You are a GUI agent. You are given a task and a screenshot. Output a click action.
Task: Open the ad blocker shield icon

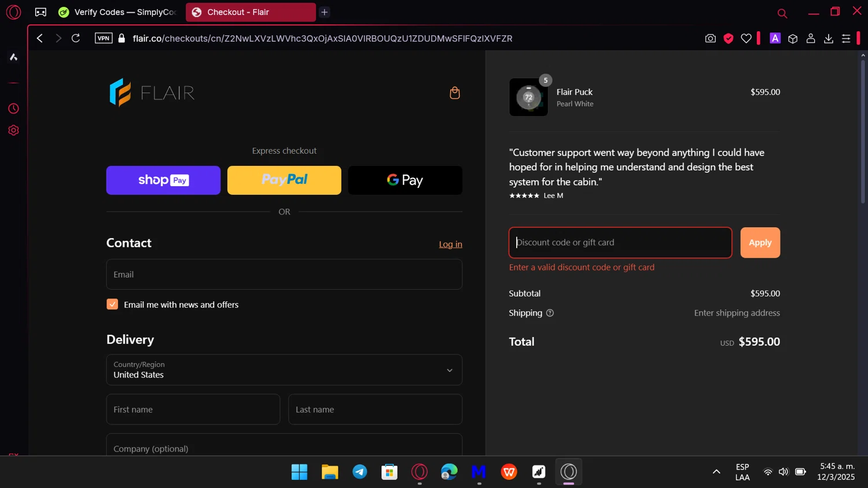click(729, 38)
